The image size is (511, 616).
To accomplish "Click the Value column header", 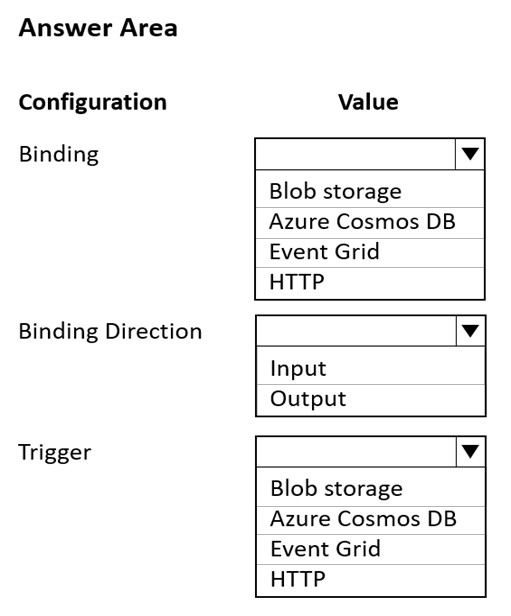I will point(368,102).
